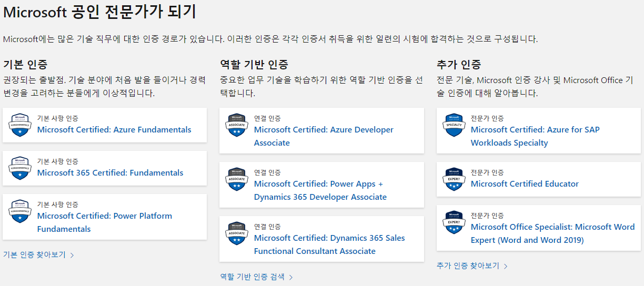Open Microsoft Office Specialist Word Expert link
This screenshot has height=286, width=644.
[552, 233]
